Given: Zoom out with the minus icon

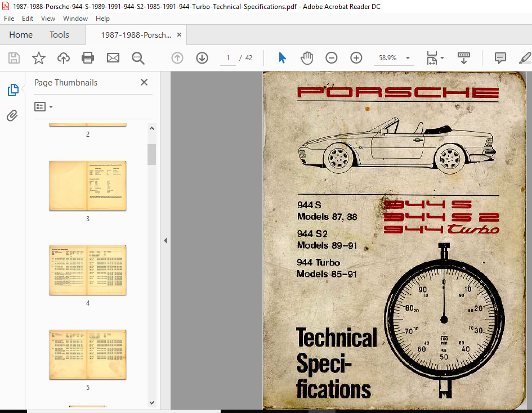Looking at the screenshot, I should pos(332,58).
